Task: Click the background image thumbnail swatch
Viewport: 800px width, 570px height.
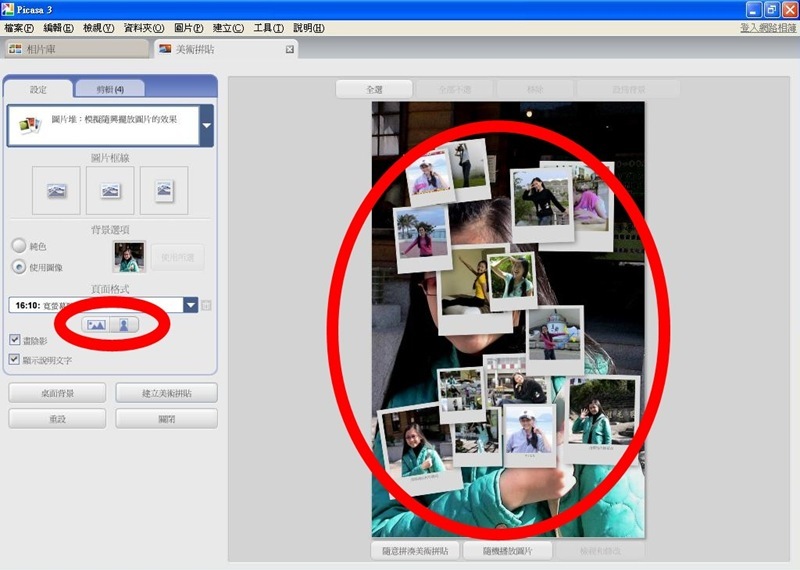Action: click(x=129, y=257)
